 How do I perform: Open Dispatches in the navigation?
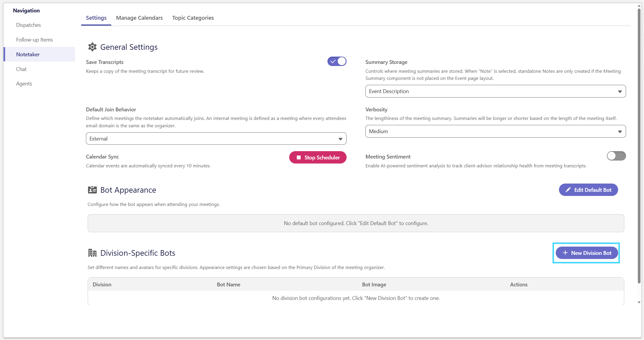click(x=39, y=25)
